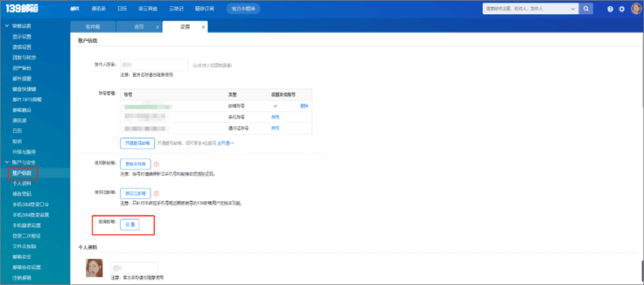This screenshot has width=644, height=285.
Task: Collapse the 常规设置 sidebar group
Action: click(x=7, y=26)
